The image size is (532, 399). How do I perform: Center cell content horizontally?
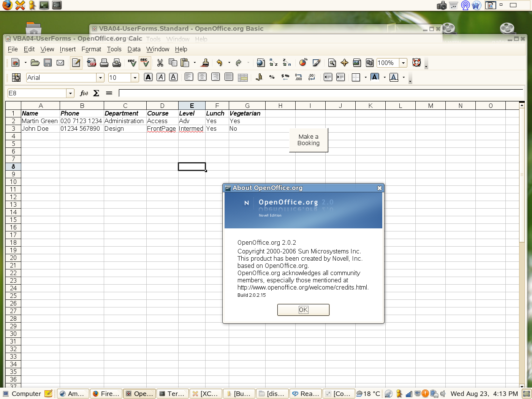202,77
